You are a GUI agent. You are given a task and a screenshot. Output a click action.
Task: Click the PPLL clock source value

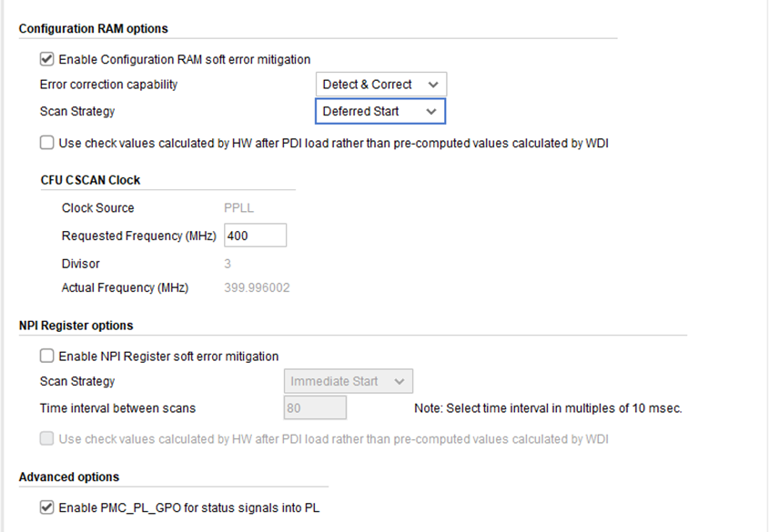pos(239,208)
